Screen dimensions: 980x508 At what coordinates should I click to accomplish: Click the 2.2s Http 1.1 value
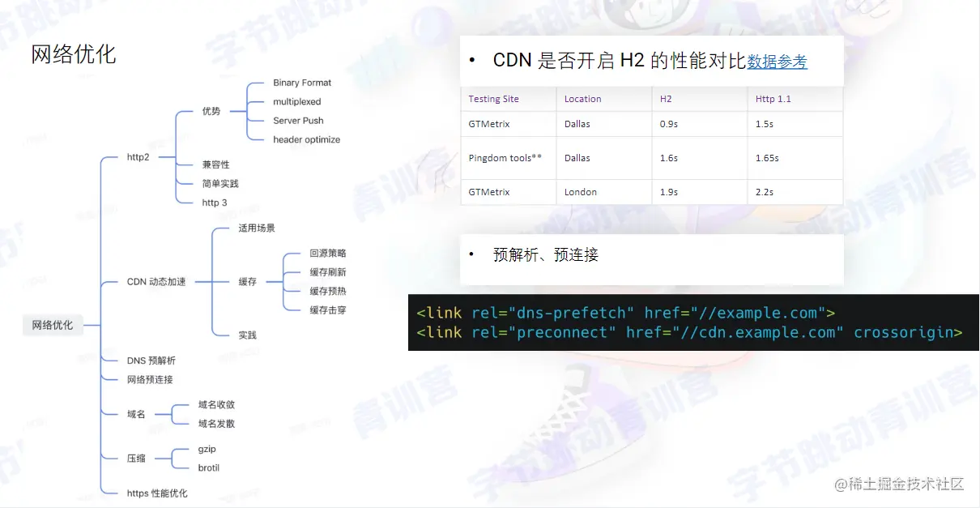[765, 192]
